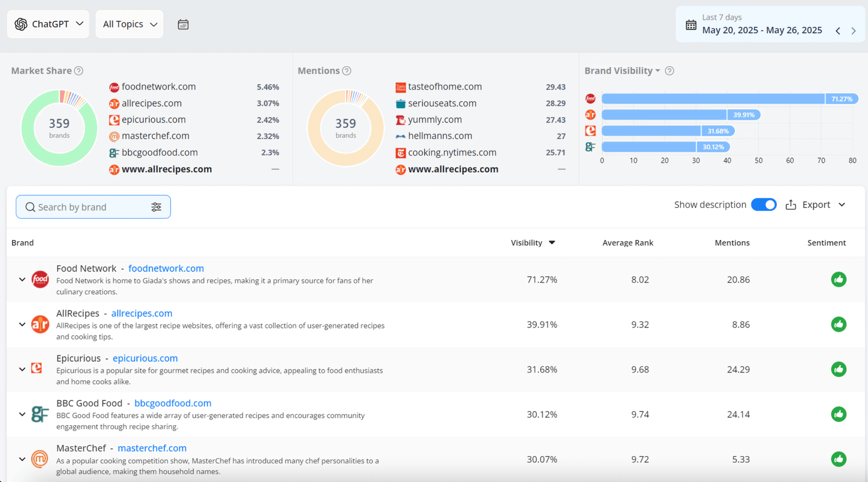Go to previous date range arrow
868x482 pixels.
[838, 31]
